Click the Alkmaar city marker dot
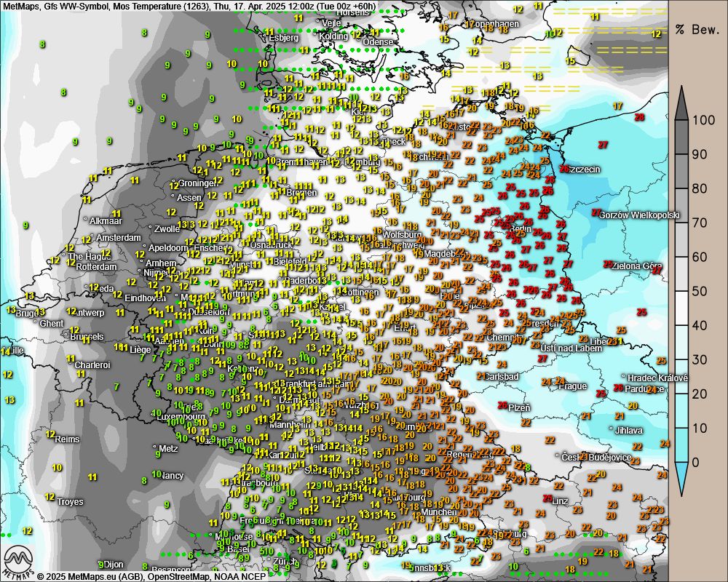This screenshot has width=728, height=582. 86,220
